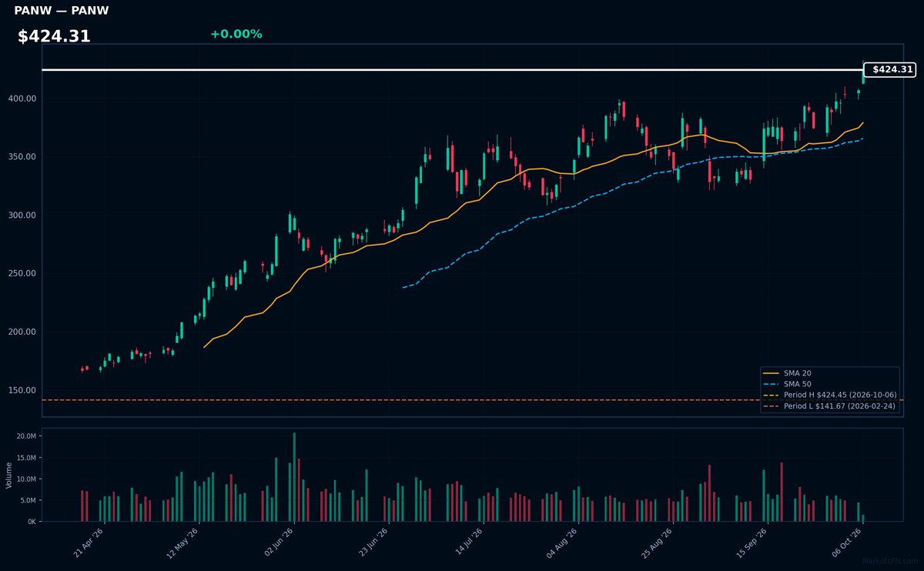The height and width of the screenshot is (571, 924).
Task: Select the SMA 20 legend entry
Action: [x=785, y=372]
